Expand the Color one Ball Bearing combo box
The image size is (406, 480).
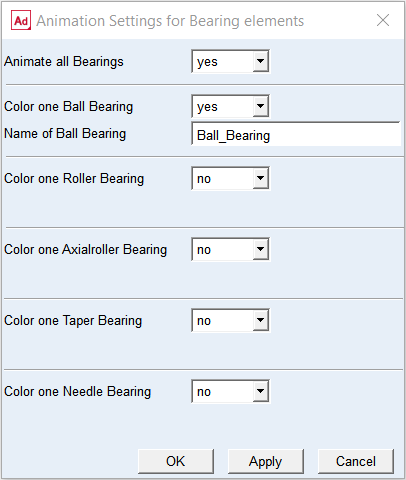point(230,107)
